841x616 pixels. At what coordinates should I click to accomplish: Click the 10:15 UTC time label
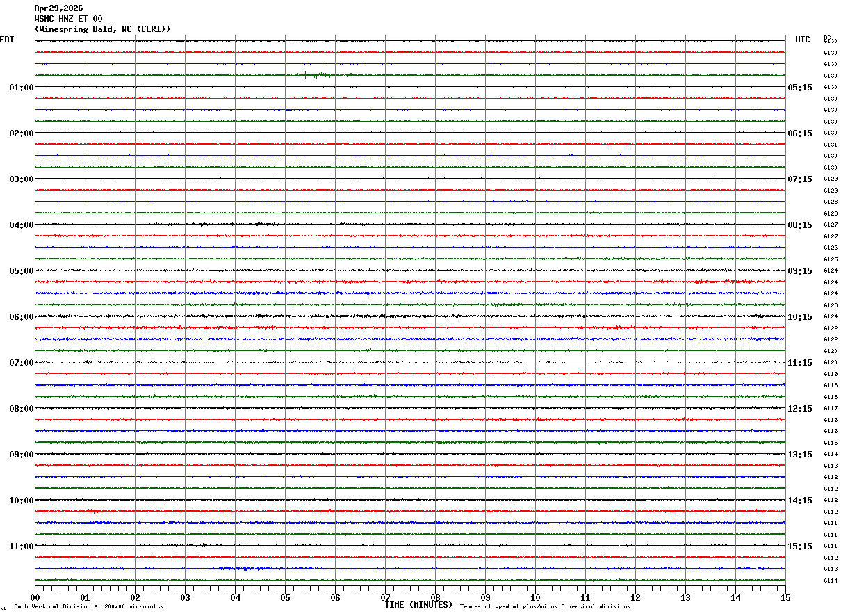[x=799, y=317]
